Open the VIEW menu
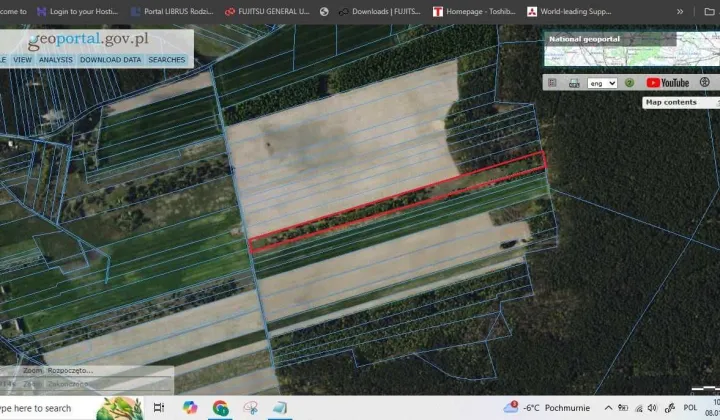 click(22, 60)
